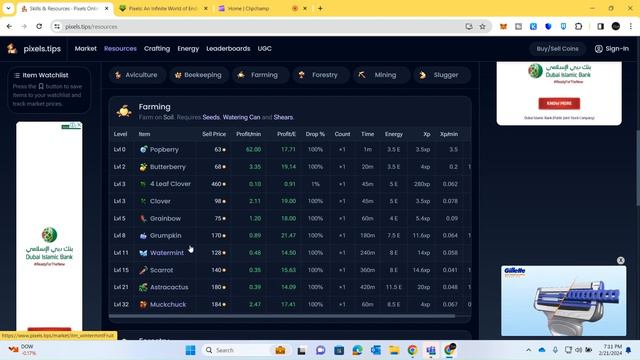Open the Muckchuck item
640x360 pixels.
tap(168, 304)
